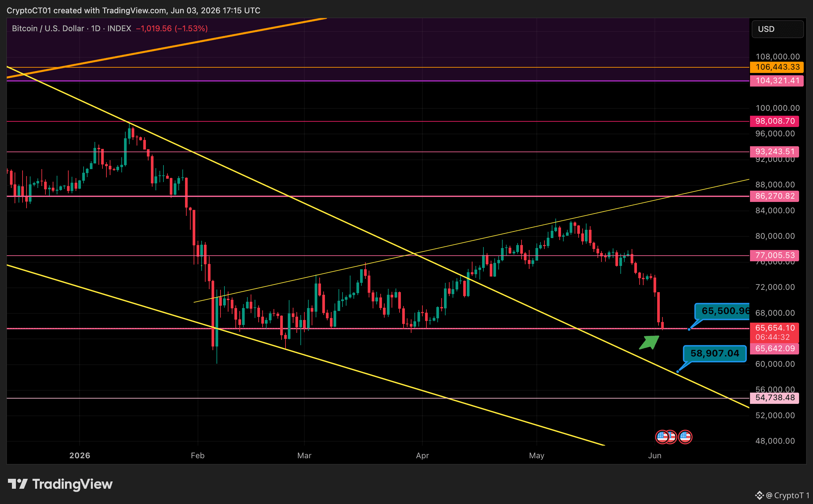Click the 108,000.00 price axis tick
The width and height of the screenshot is (813, 504).
click(x=777, y=56)
